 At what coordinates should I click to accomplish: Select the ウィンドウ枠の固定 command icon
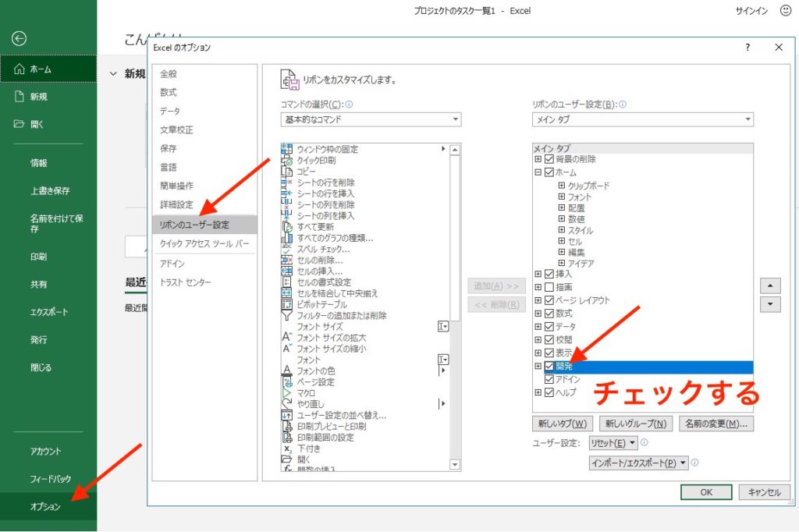[287, 149]
